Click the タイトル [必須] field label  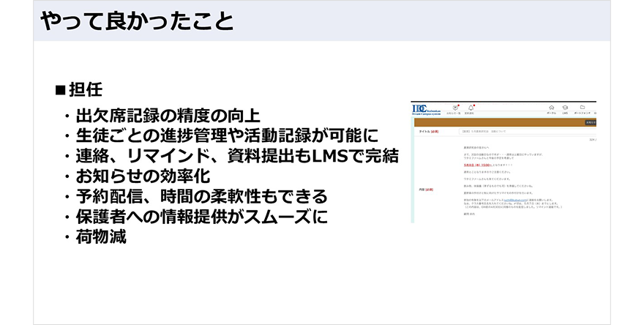(427, 132)
